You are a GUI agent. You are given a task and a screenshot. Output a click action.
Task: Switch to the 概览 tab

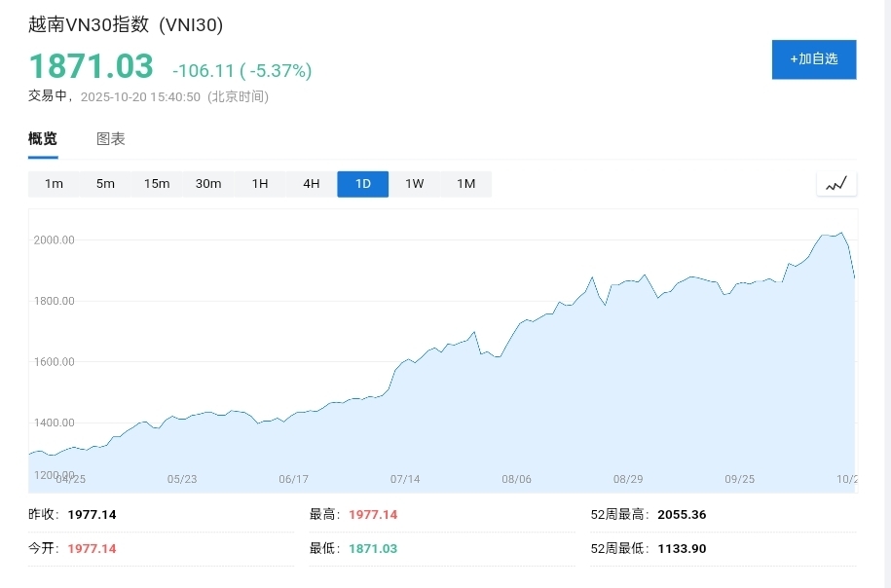tap(43, 139)
